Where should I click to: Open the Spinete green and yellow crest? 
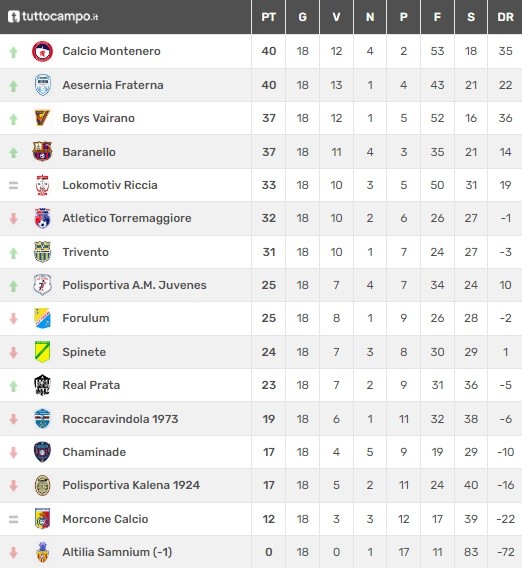pos(42,352)
